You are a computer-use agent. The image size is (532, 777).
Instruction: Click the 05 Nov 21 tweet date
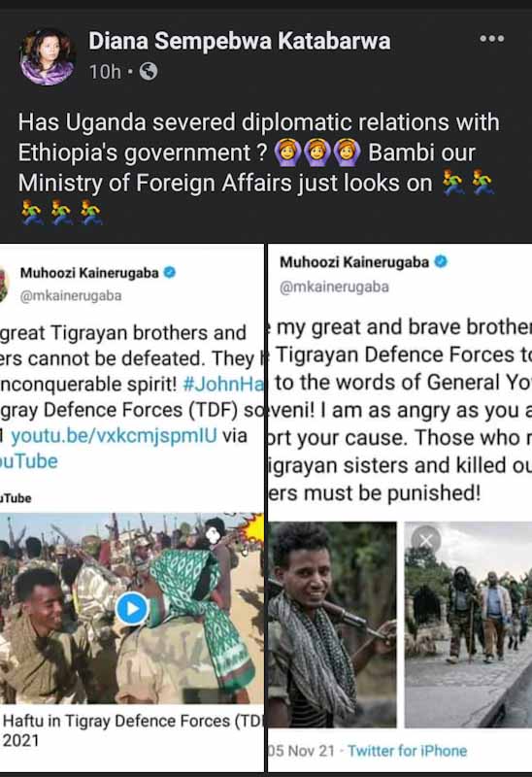302,751
